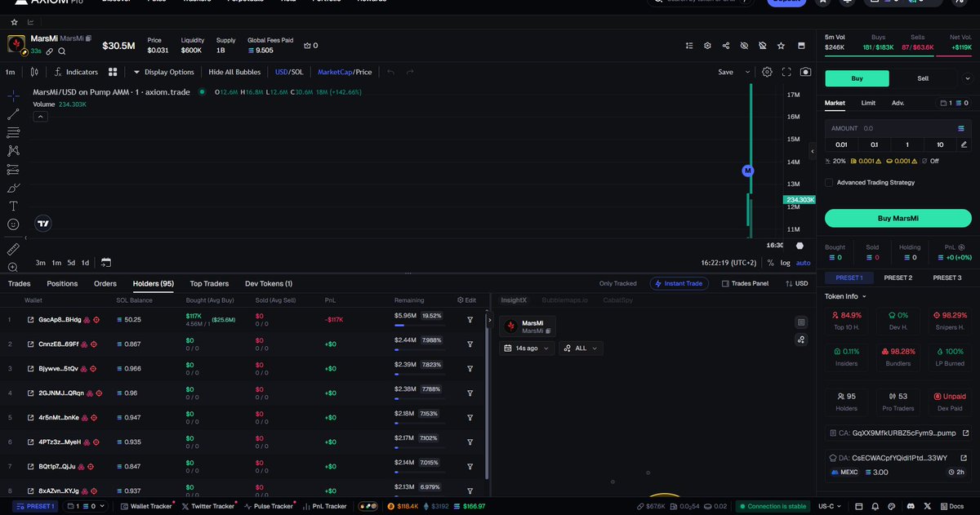
Task: Collapse the right trading panel arrow
Action: (x=813, y=152)
